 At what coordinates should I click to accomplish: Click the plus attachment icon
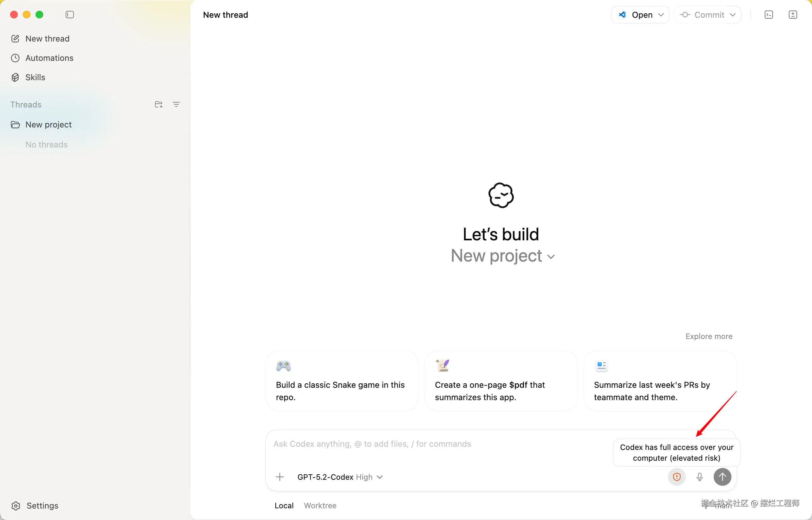pyautogui.click(x=280, y=477)
